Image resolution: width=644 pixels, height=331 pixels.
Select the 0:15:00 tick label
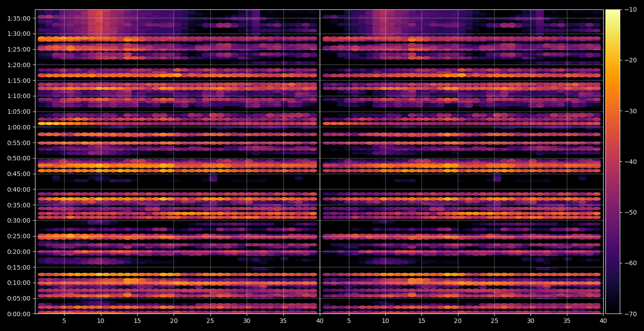pos(19,267)
